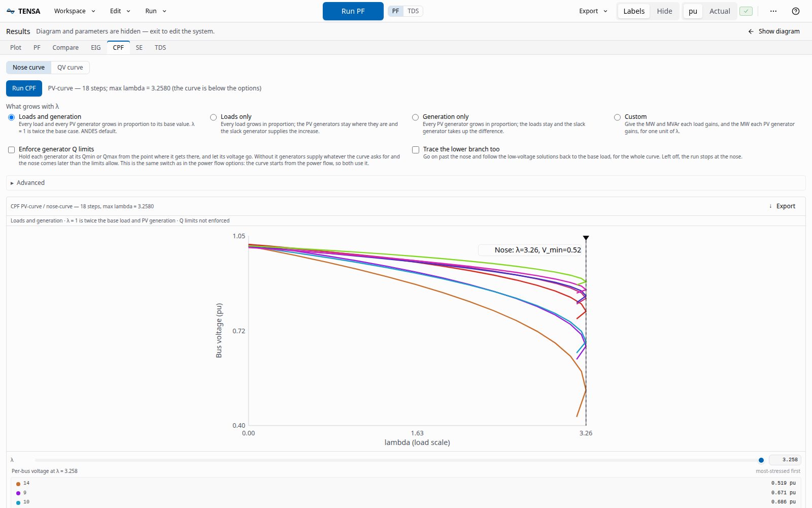Click the lambda value field 3.258
812x508 pixels.
pos(785,460)
